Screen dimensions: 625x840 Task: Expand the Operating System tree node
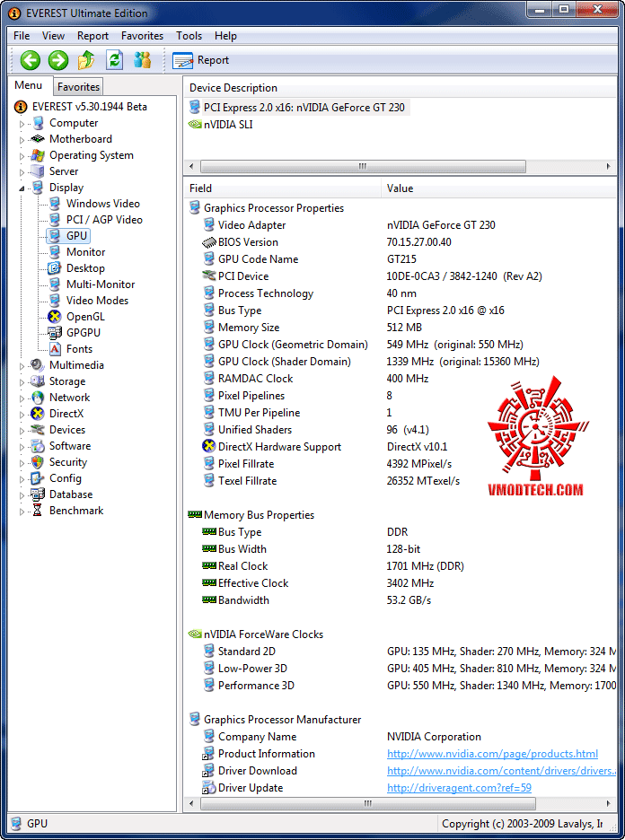coord(22,156)
